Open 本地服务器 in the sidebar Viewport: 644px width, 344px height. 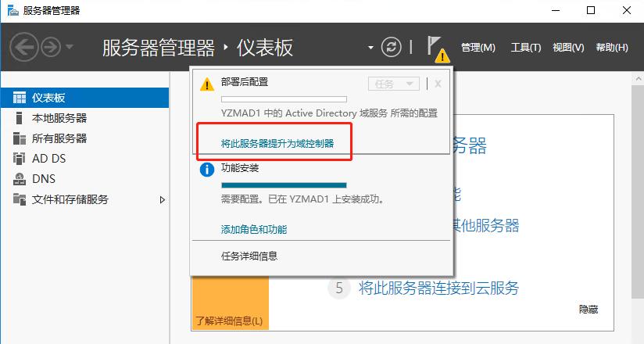coord(59,118)
